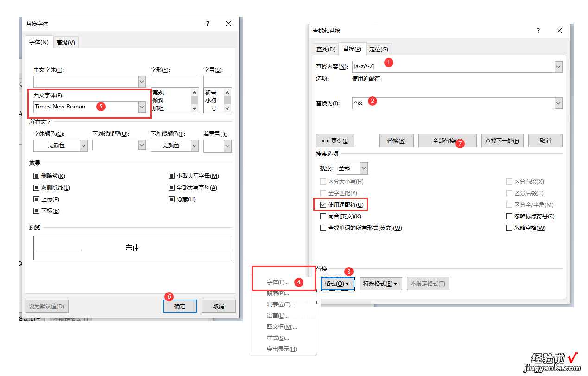Choose 突出显示(H) from the format menu
588x376 pixels.
click(282, 349)
